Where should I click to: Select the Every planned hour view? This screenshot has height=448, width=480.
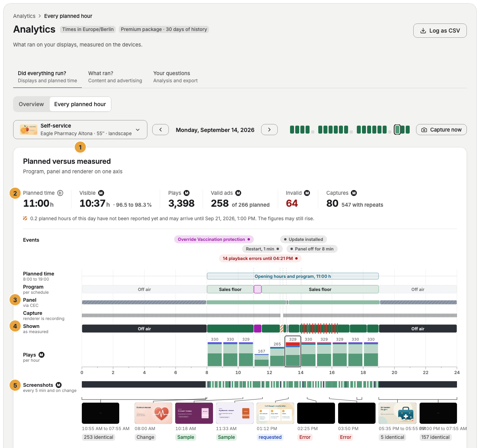(x=80, y=104)
